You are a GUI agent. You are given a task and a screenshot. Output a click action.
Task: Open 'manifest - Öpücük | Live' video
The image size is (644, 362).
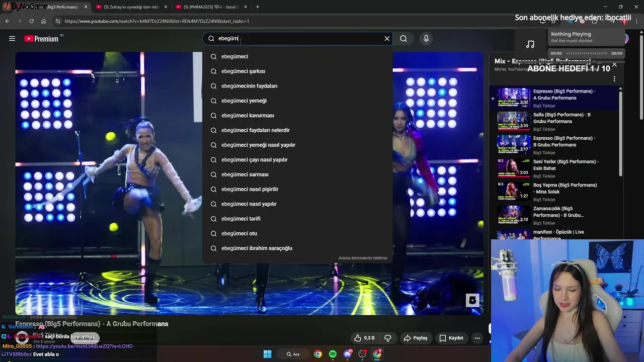[x=553, y=234]
